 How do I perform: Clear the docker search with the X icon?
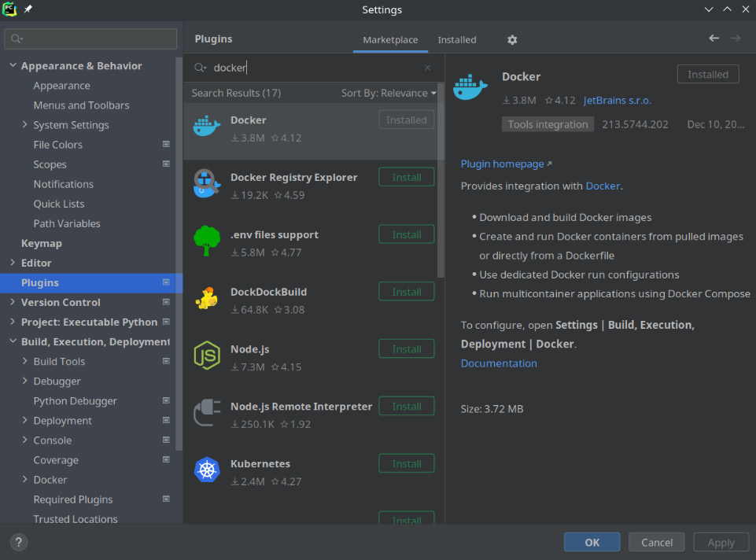(x=427, y=68)
